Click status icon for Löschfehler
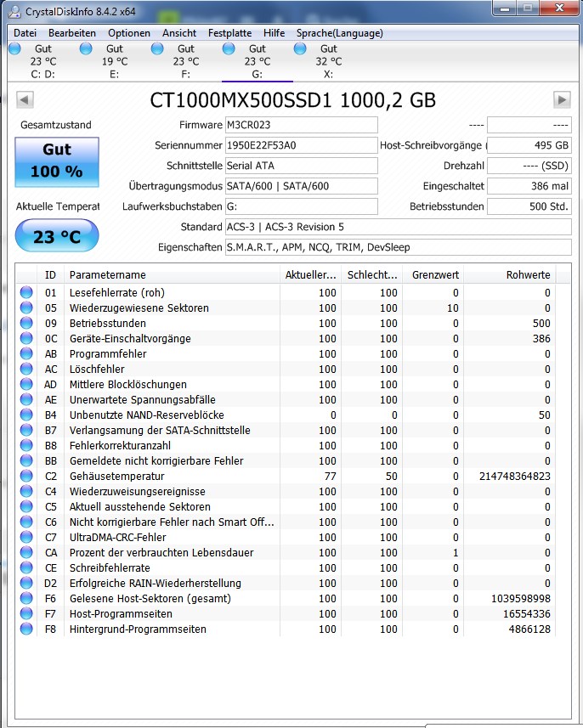 (x=26, y=370)
